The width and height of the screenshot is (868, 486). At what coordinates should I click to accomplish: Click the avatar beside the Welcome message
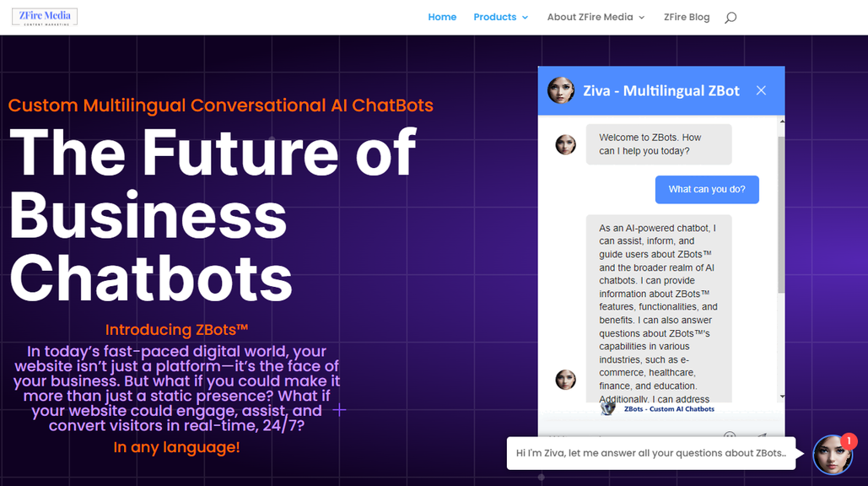[565, 144]
